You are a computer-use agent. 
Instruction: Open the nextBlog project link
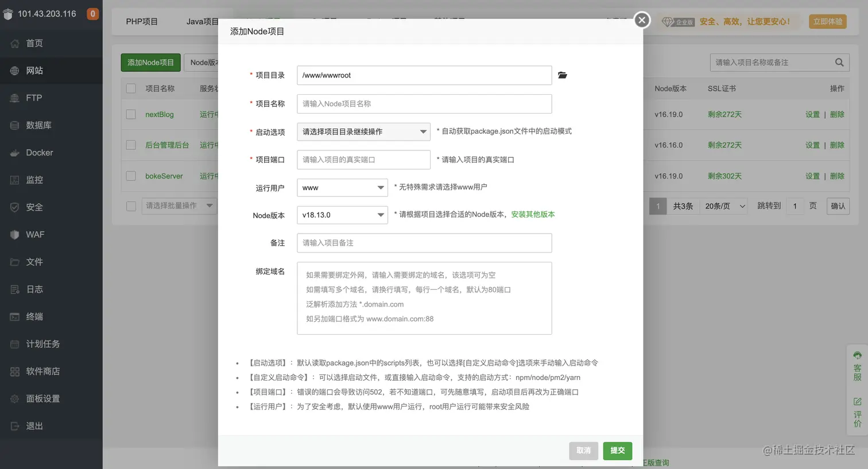point(160,115)
